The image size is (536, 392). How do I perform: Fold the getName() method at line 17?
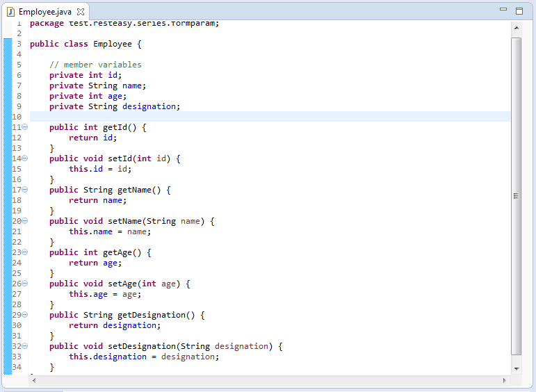(25, 190)
